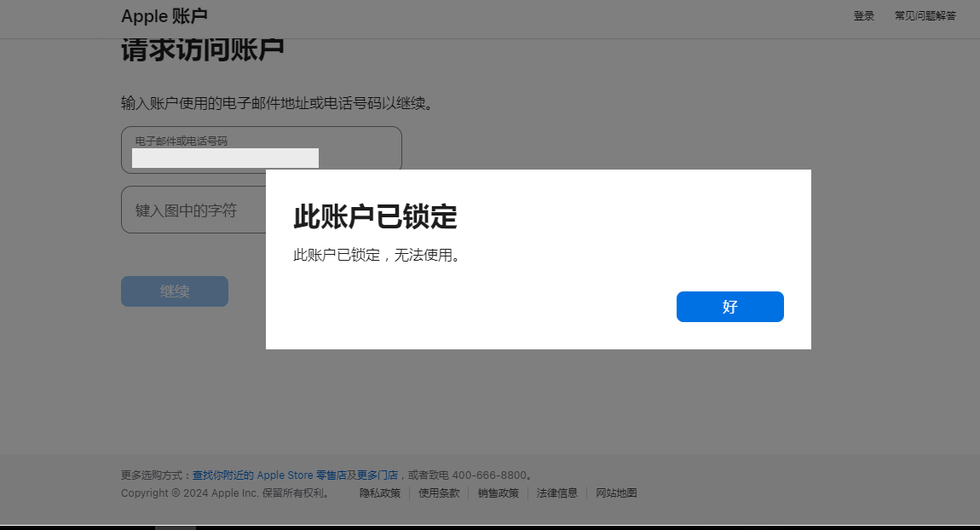Select the 请求访问账户 page heading
Image resolution: width=980 pixels, height=530 pixels.
[x=203, y=50]
